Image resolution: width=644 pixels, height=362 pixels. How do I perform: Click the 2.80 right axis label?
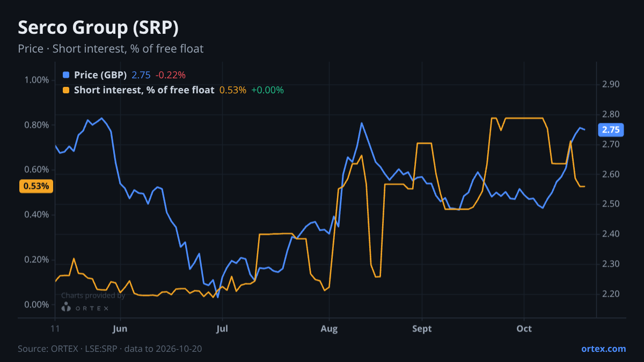pyautogui.click(x=611, y=114)
